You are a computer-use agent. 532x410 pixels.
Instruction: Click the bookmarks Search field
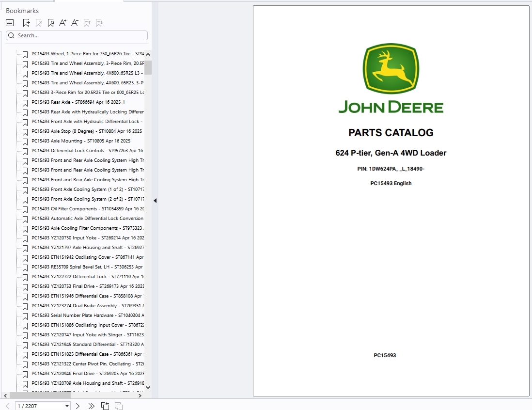[80, 35]
